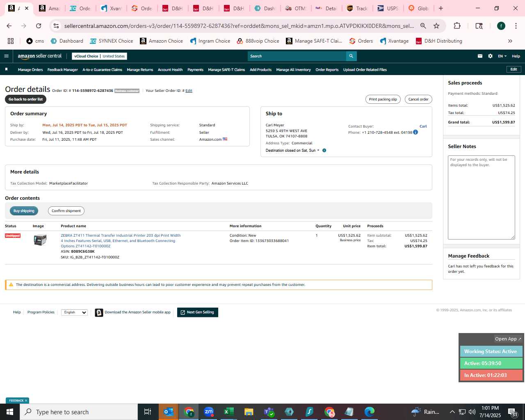525x420 pixels.
Task: Click the Next Gen Selling button
Action: pos(198,313)
